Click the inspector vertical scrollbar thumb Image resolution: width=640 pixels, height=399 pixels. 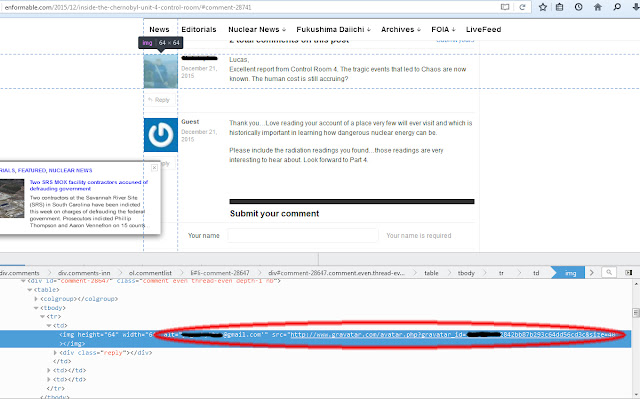tap(636, 313)
